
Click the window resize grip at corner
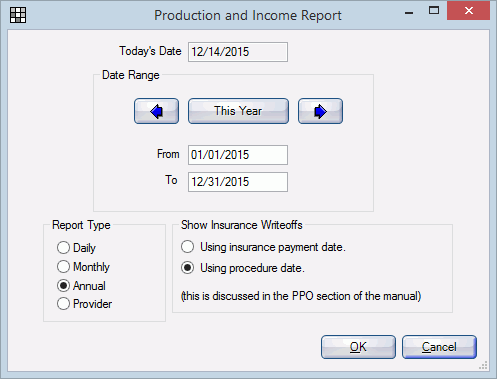(x=483, y=365)
